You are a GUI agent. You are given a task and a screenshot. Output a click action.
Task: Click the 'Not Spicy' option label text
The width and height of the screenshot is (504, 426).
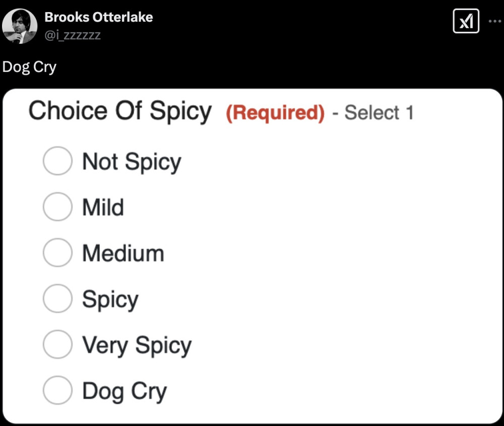pyautogui.click(x=132, y=162)
